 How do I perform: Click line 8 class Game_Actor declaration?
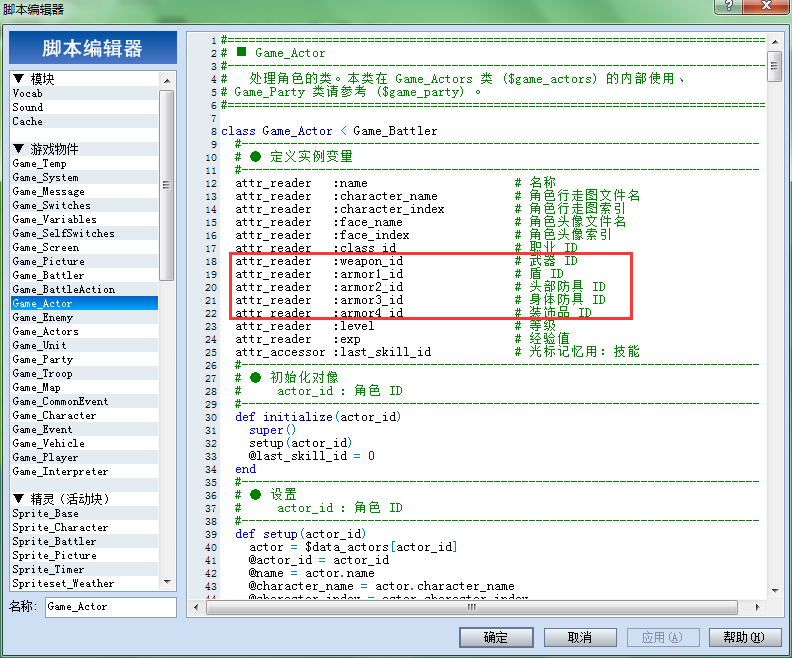pyautogui.click(x=329, y=131)
